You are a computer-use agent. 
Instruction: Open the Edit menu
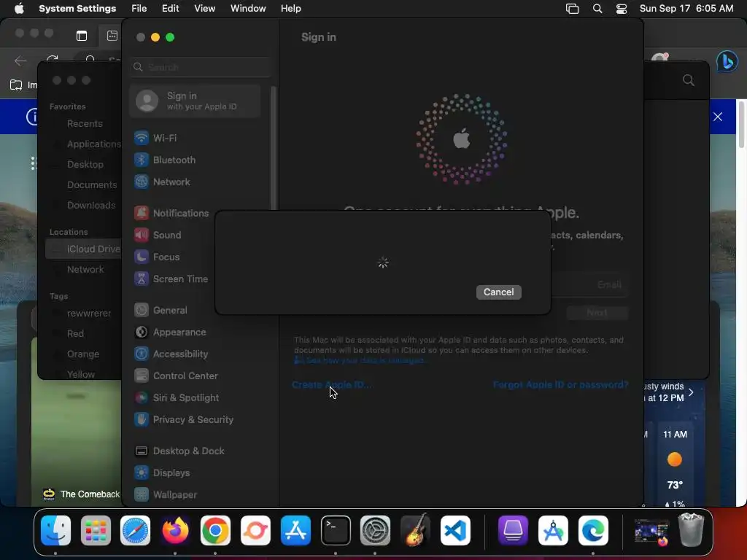point(170,9)
